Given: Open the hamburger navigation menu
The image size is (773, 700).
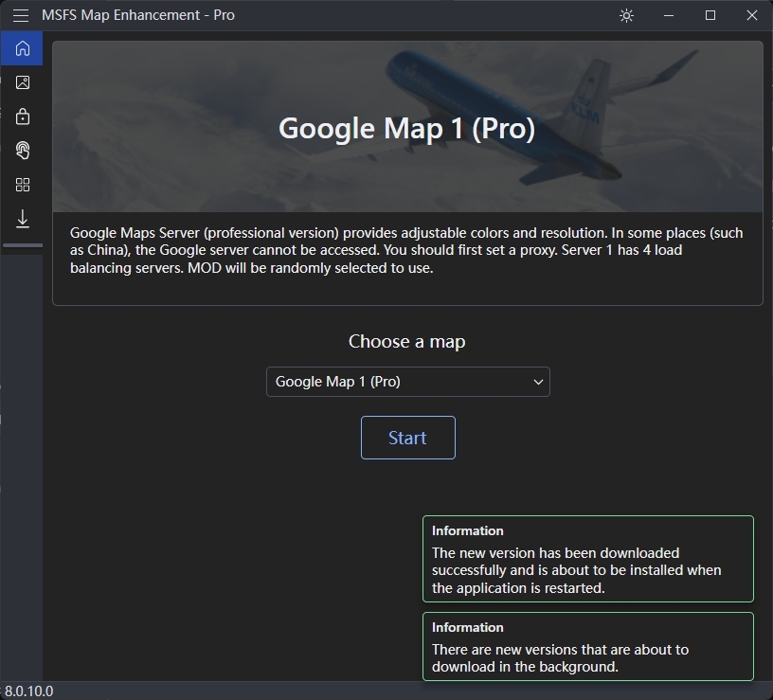Looking at the screenshot, I should pyautogui.click(x=21, y=15).
